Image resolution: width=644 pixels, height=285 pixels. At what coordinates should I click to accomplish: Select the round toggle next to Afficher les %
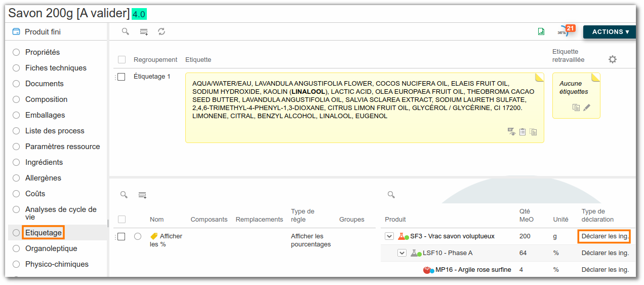point(138,236)
